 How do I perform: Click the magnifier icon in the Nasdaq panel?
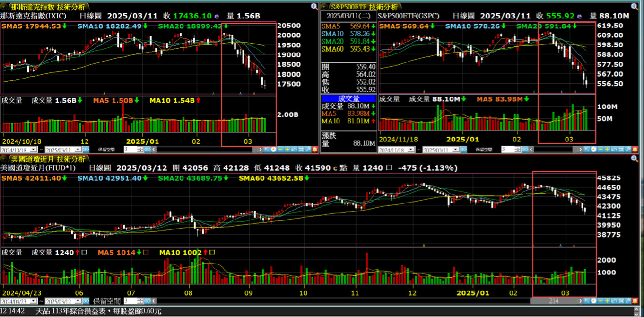click(314, 7)
